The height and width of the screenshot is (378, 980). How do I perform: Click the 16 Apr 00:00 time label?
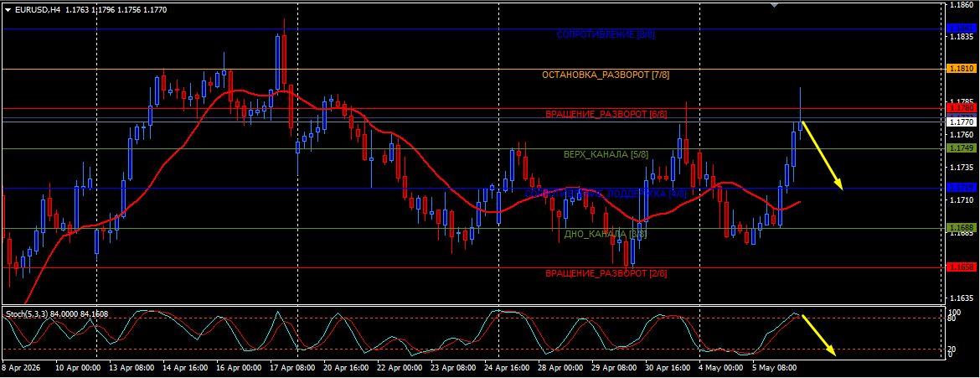click(238, 369)
